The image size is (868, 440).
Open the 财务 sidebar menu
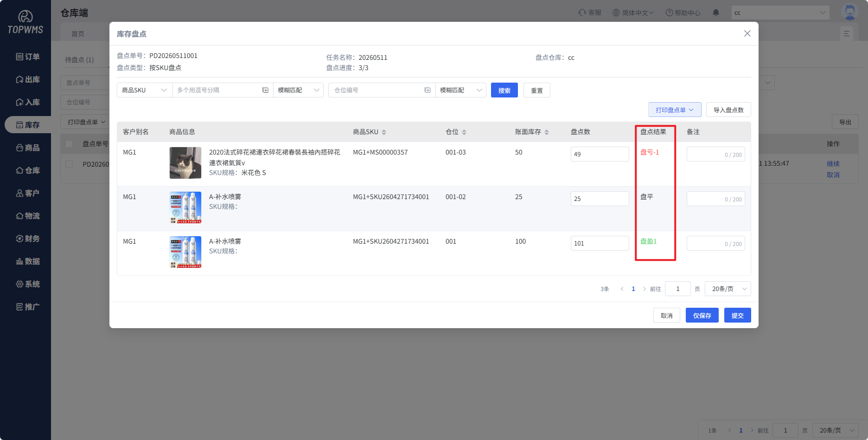pyautogui.click(x=27, y=239)
